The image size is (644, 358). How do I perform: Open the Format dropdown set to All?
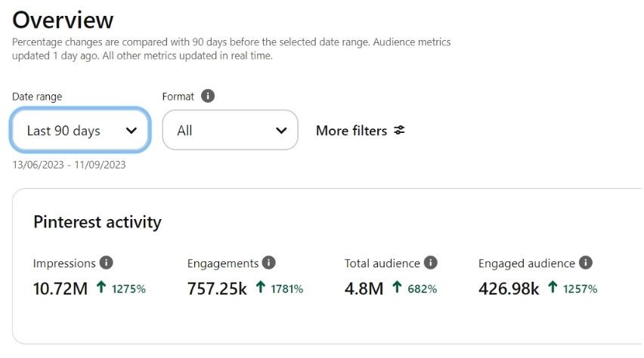tap(230, 130)
